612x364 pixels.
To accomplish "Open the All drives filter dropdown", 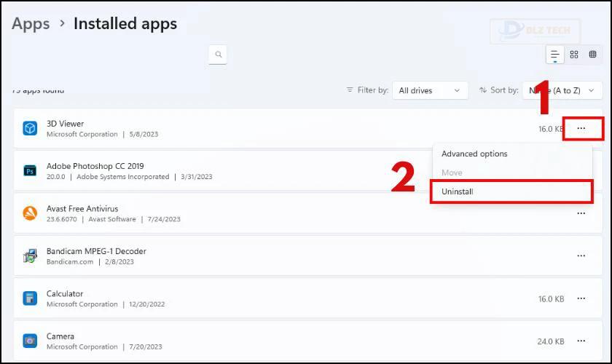I will click(430, 90).
